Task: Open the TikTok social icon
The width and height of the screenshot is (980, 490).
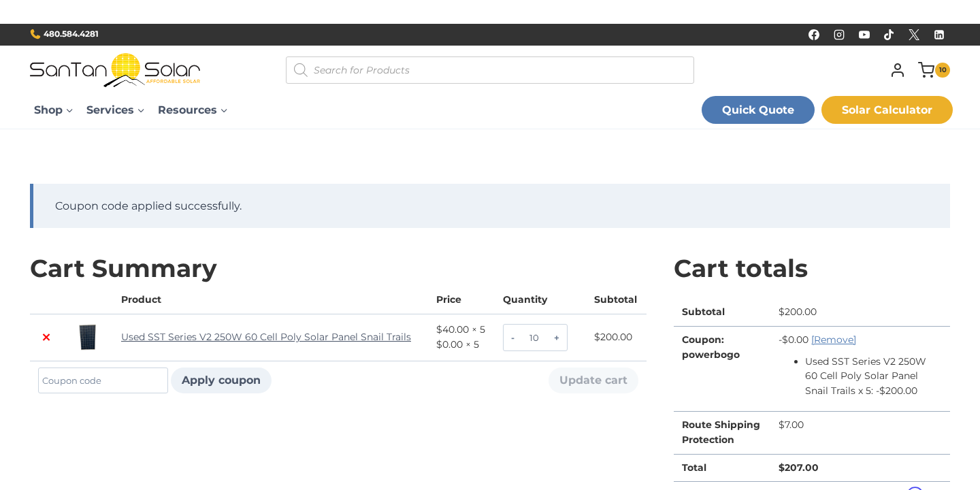Action: 889,35
